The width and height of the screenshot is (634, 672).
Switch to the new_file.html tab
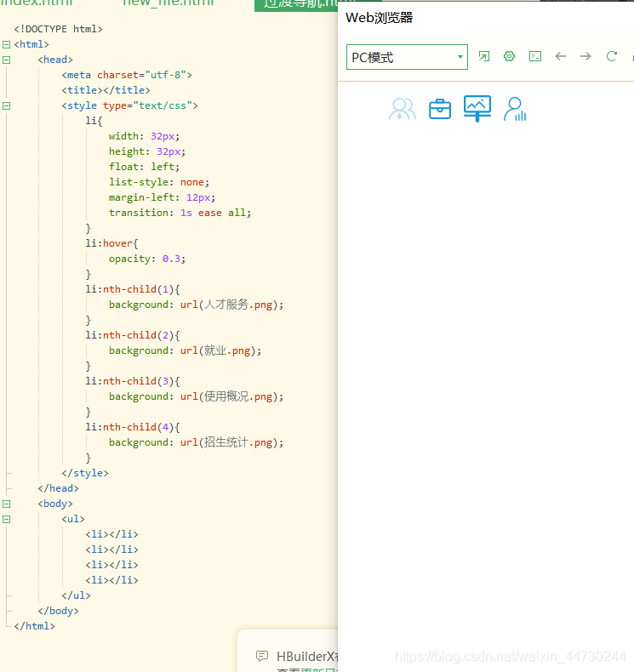point(168,3)
